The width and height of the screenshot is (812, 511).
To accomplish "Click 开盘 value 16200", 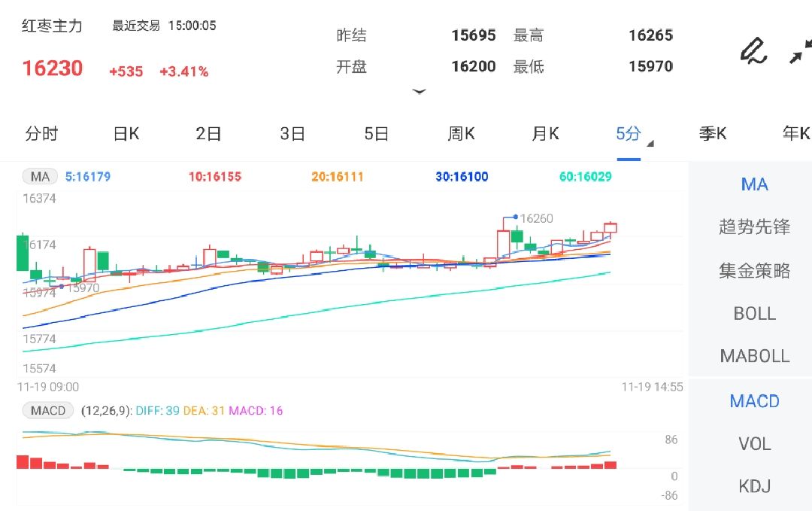I will pyautogui.click(x=474, y=66).
